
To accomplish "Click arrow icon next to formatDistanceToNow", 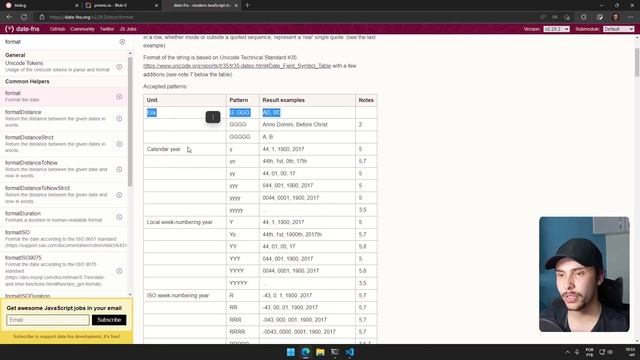I will pyautogui.click(x=119, y=169).
